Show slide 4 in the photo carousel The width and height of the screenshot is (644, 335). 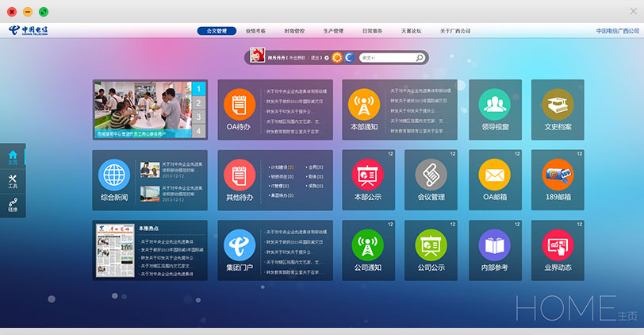click(x=198, y=131)
